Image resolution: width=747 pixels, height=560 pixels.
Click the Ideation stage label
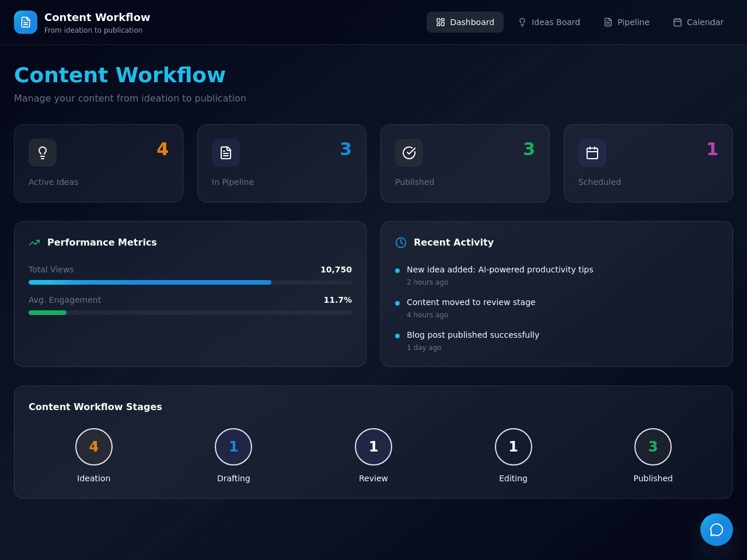click(94, 478)
